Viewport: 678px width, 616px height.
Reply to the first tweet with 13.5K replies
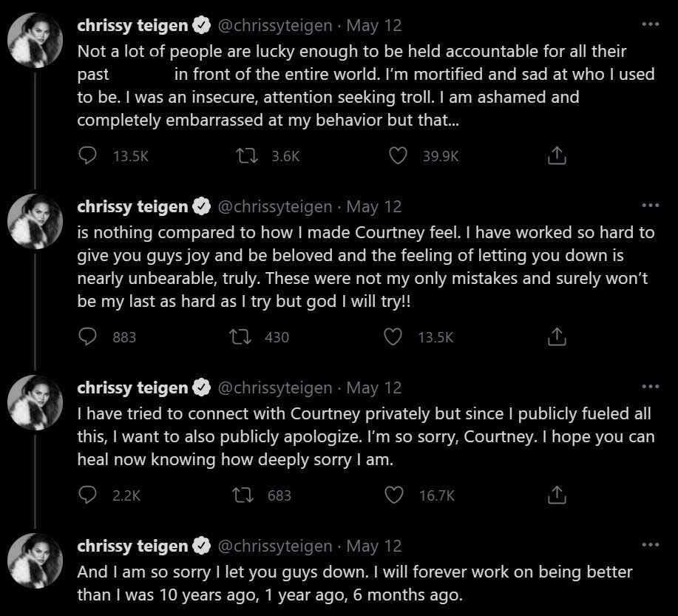click(x=88, y=156)
